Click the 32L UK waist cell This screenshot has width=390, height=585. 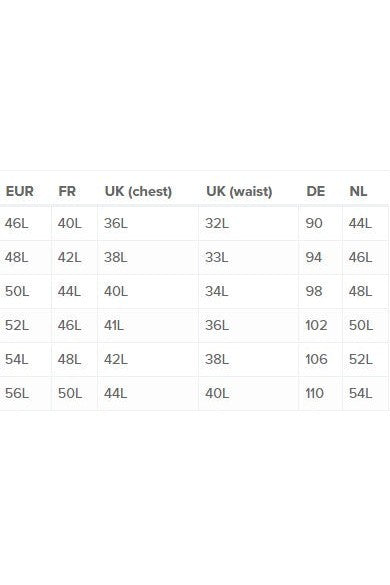click(x=217, y=223)
